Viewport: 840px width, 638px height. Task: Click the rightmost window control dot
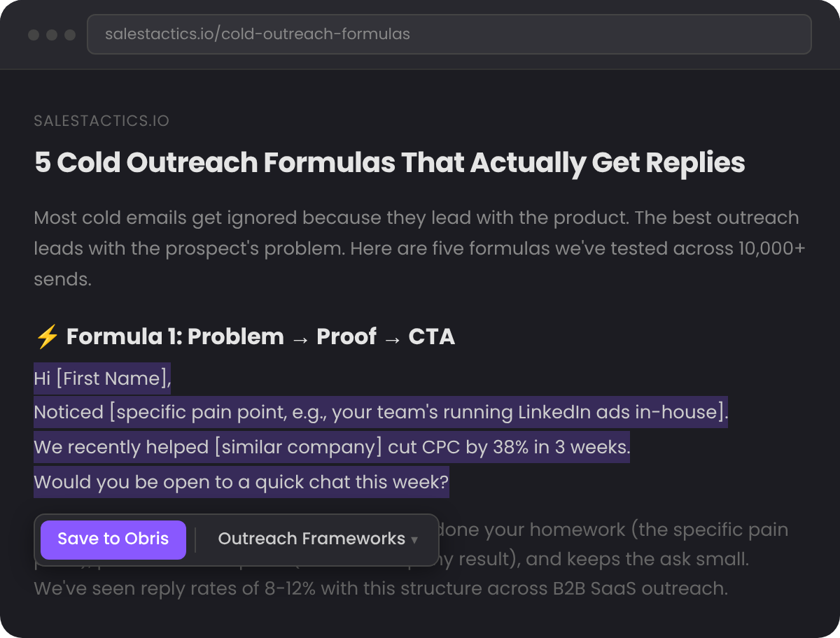70,35
